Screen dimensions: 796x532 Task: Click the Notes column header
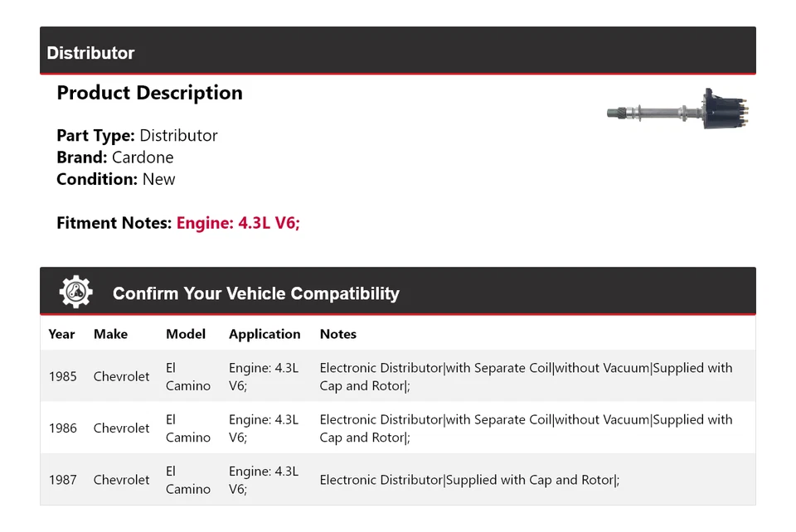[x=338, y=334]
